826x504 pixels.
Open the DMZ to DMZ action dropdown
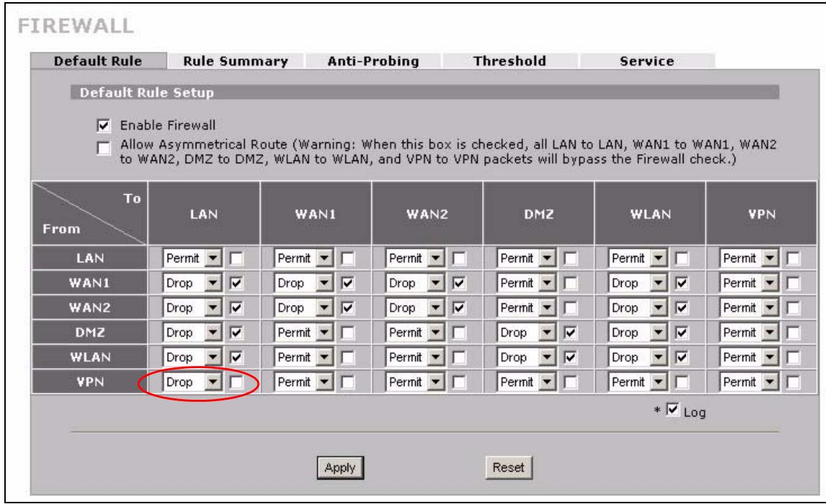(526, 332)
